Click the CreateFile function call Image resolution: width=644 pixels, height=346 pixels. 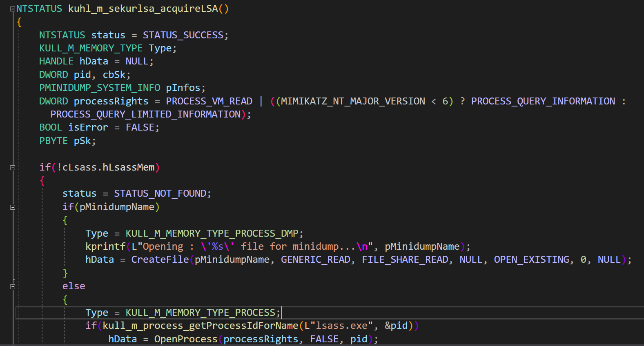[160, 259]
